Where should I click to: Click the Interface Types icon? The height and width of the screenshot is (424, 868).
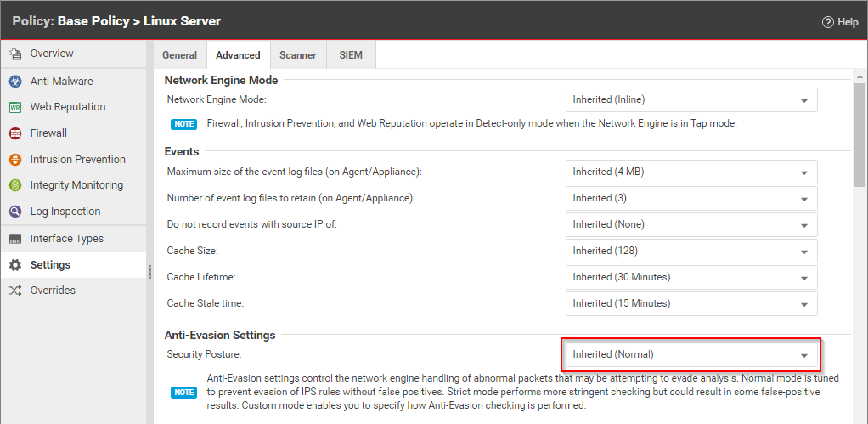[14, 239]
